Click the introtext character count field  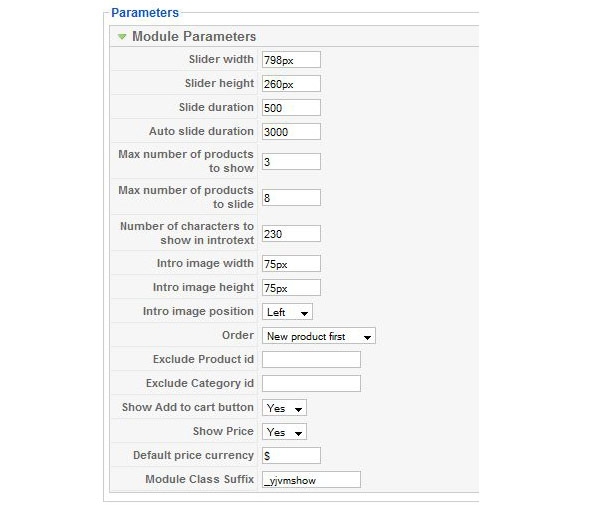(x=290, y=234)
